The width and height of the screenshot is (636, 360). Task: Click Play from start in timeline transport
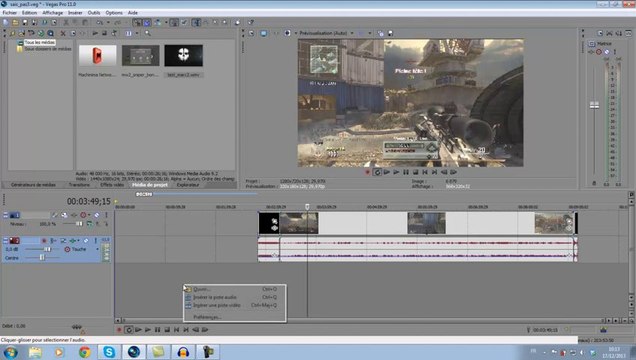[x=138, y=330]
